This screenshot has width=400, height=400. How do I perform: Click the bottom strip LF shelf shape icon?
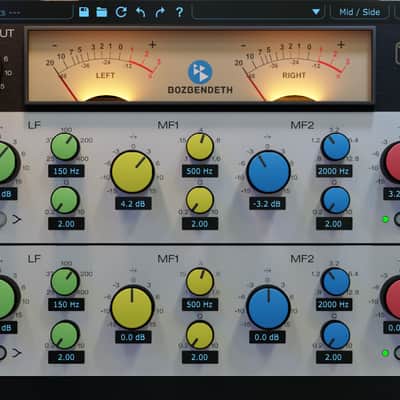pos(16,353)
